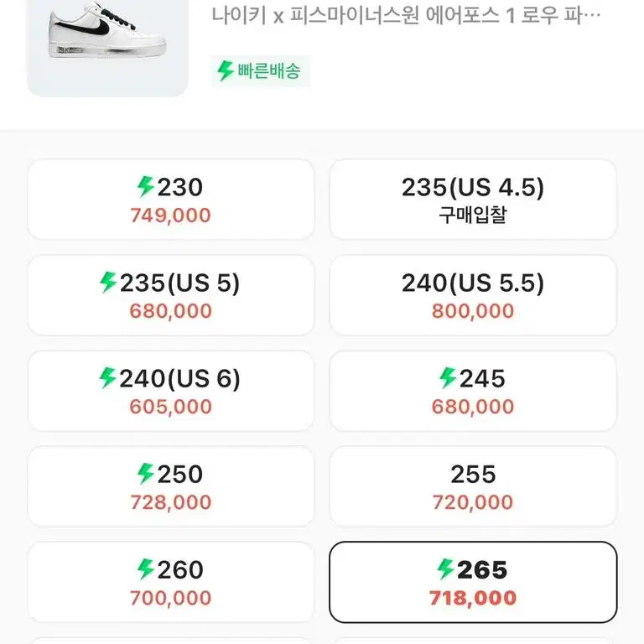Click lightning icon beside size 230
The image size is (644, 644).
click(x=146, y=186)
